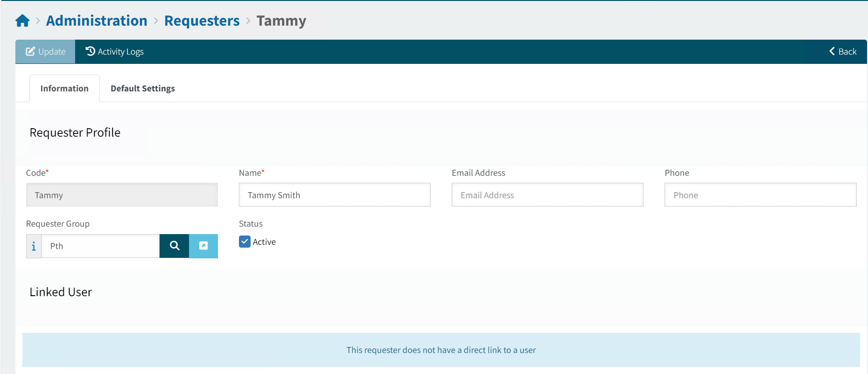Click into the Email Address field
Image resolution: width=868 pixels, height=374 pixels.
(547, 195)
